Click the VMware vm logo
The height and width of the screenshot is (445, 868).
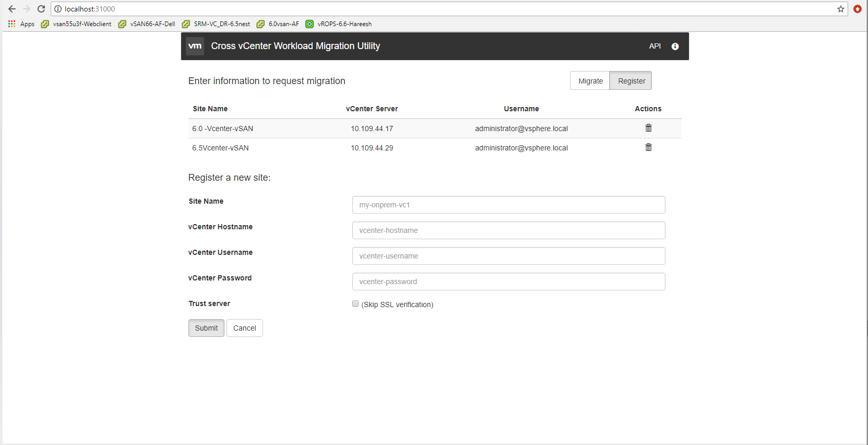(195, 46)
